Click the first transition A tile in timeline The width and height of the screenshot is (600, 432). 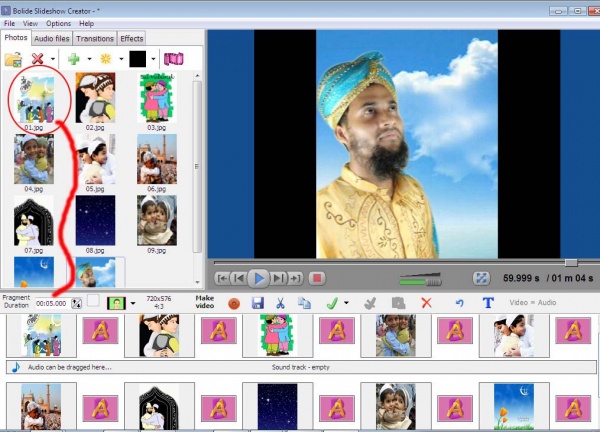100,331
